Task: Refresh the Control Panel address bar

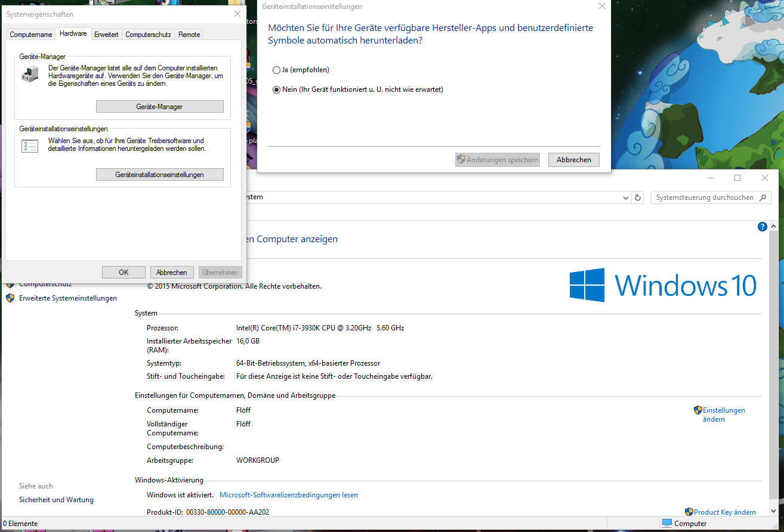Action: click(x=638, y=197)
